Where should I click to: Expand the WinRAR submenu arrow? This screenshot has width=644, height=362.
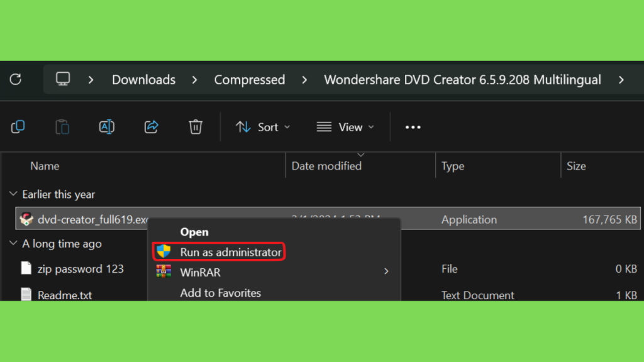click(x=386, y=271)
